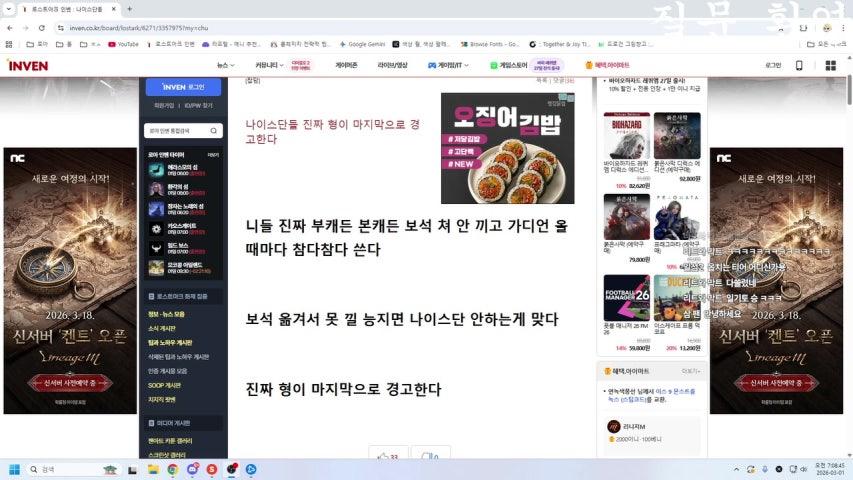Click the Windows Start button
This screenshot has height=480, width=853.
pos(15,469)
